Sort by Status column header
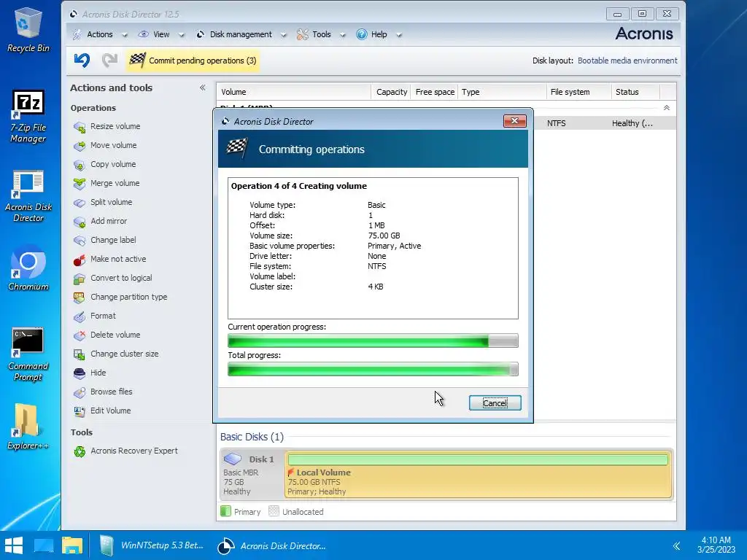747x560 pixels. [635, 92]
